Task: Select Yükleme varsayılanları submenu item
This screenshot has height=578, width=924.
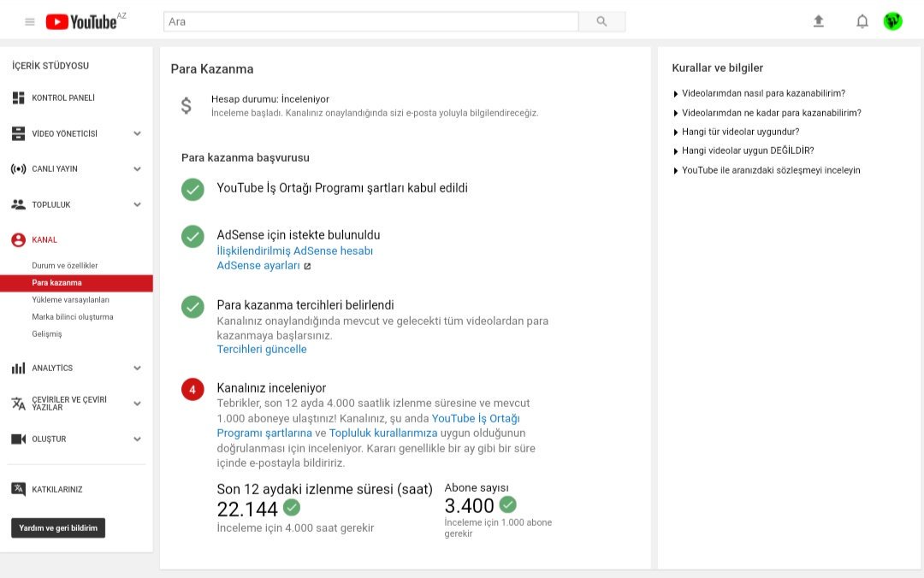Action: click(70, 300)
